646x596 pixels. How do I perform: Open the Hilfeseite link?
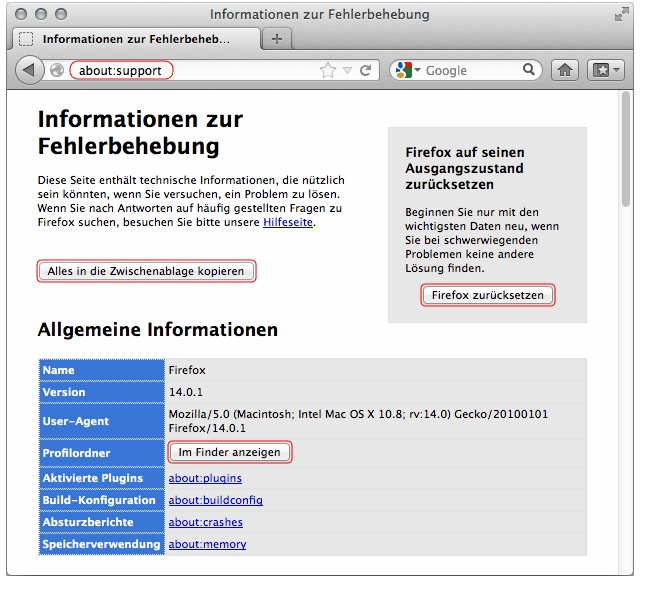pyautogui.click(x=288, y=222)
